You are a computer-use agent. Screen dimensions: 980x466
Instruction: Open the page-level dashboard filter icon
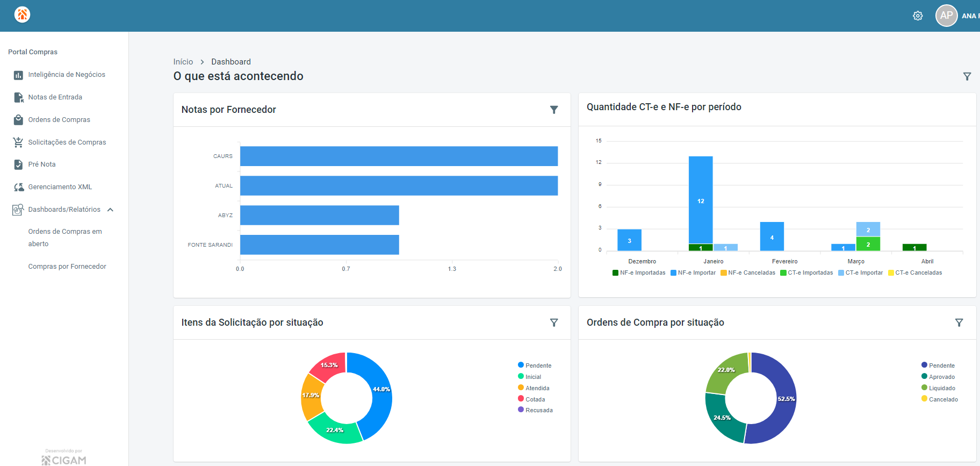(967, 76)
